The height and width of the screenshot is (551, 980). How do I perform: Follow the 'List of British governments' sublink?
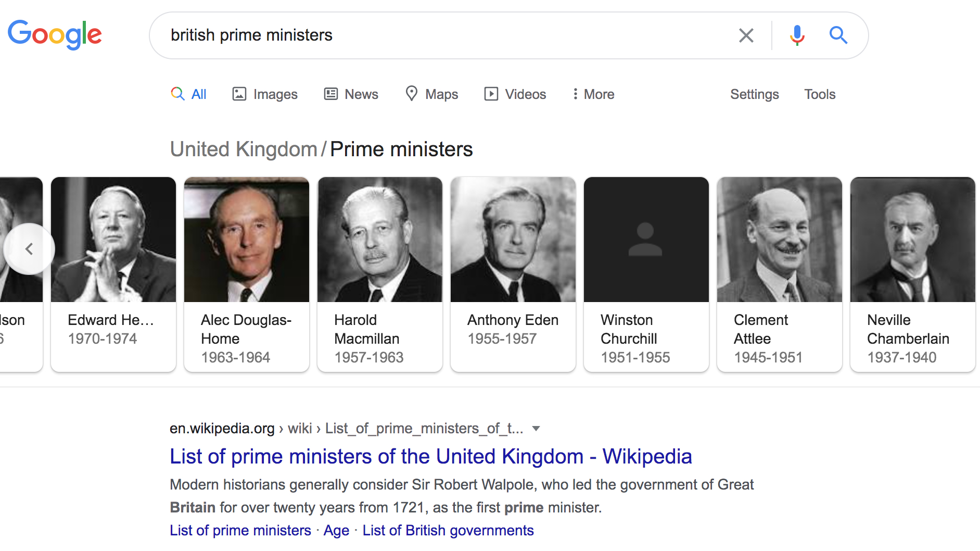(448, 530)
